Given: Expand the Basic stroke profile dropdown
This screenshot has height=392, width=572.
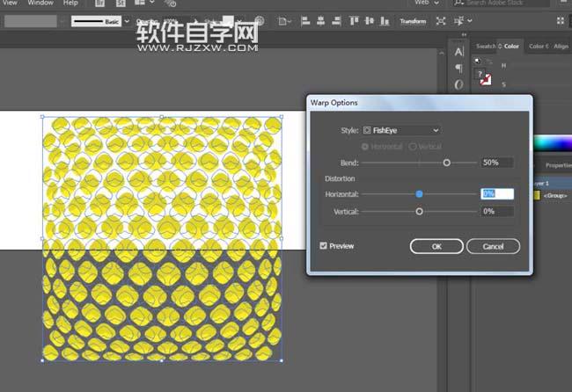Looking at the screenshot, I should 127,21.
